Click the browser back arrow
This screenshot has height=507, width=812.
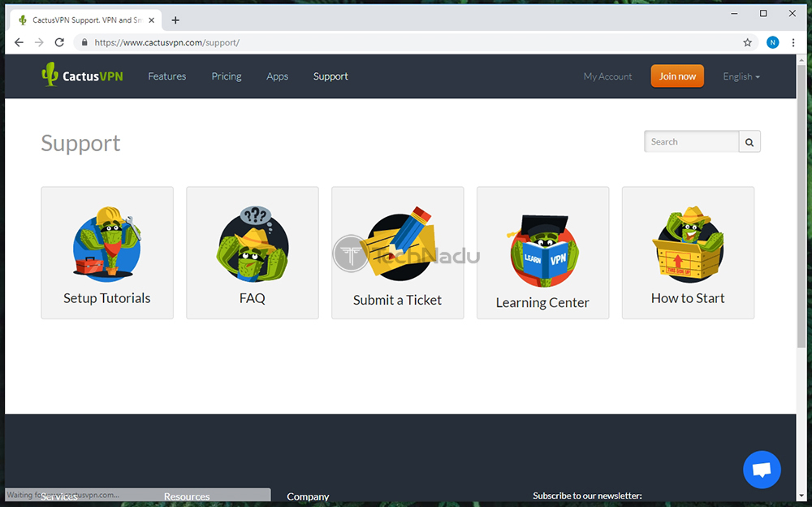point(19,42)
